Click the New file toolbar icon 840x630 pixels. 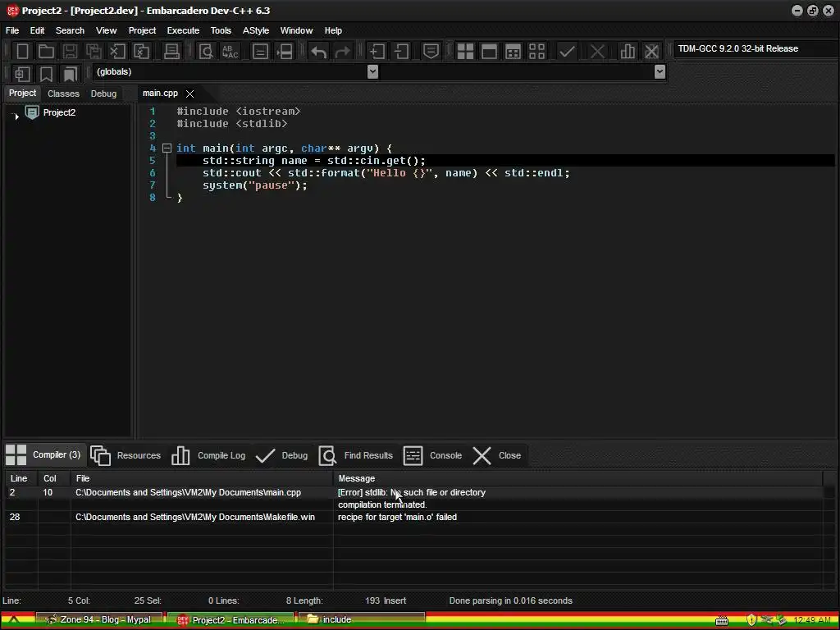22,52
